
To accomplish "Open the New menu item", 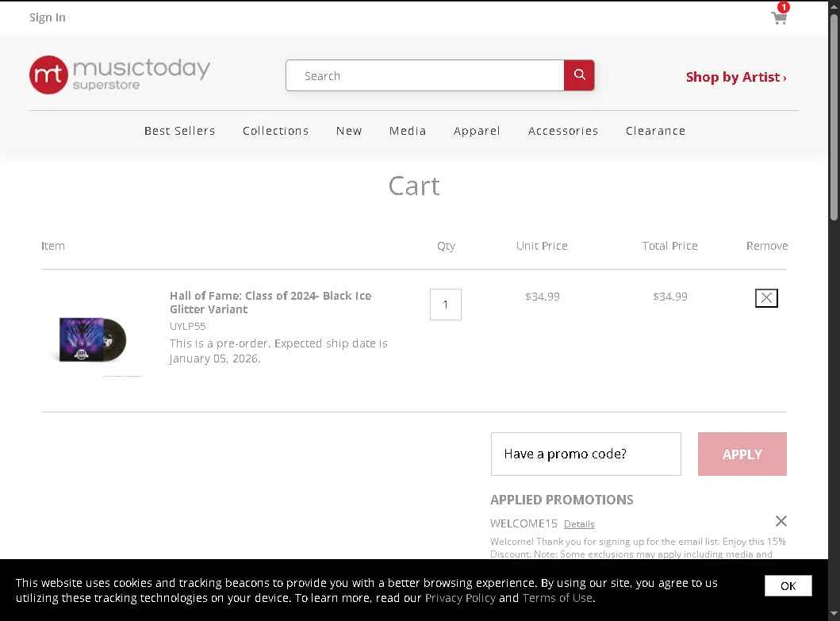I will point(349,131).
